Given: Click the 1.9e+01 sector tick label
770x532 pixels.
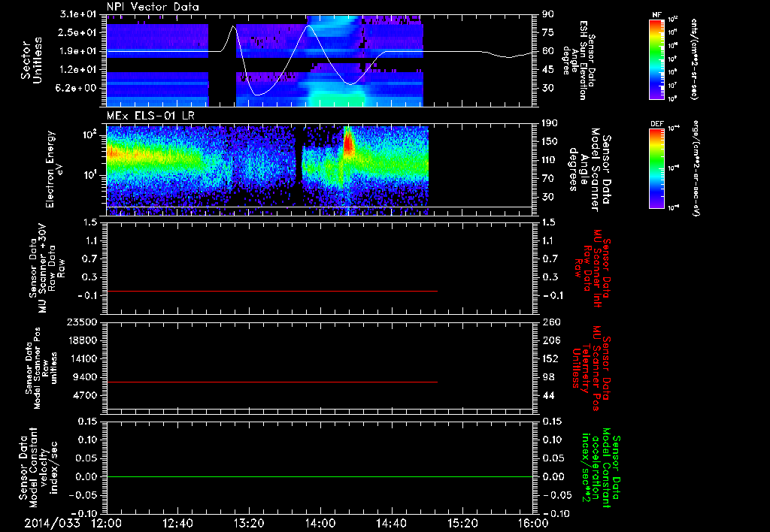Looking at the screenshot, I should [x=80, y=51].
